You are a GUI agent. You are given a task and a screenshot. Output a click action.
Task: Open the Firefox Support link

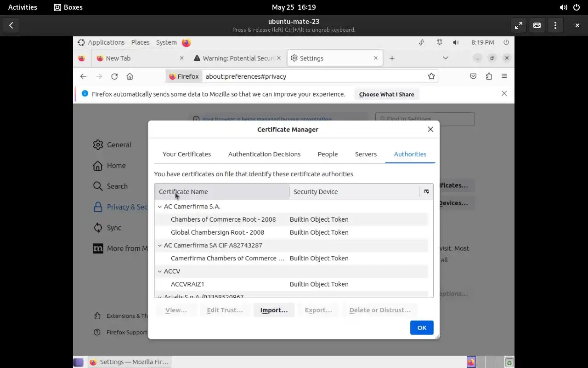tap(120, 332)
